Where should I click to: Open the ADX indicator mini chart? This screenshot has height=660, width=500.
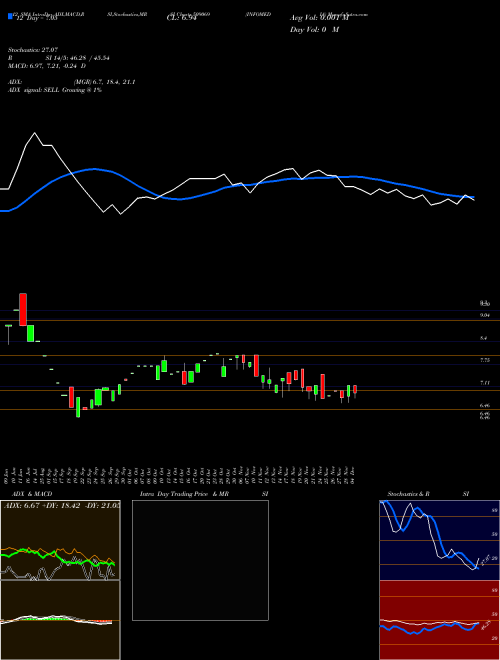pos(60,540)
